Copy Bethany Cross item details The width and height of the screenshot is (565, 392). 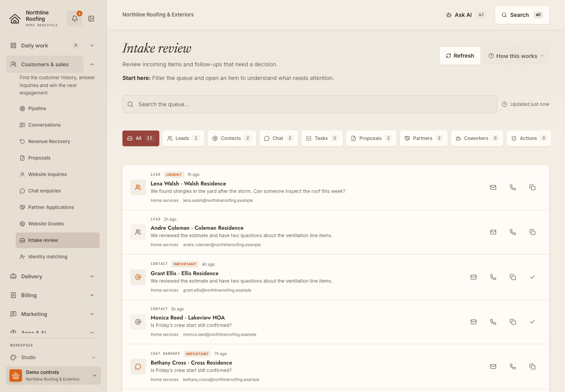[532, 367]
